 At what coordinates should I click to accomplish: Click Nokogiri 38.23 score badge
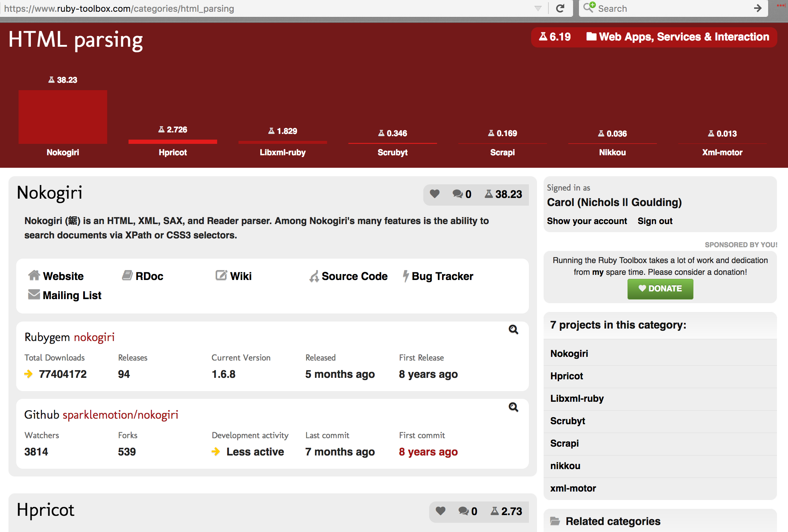503,194
